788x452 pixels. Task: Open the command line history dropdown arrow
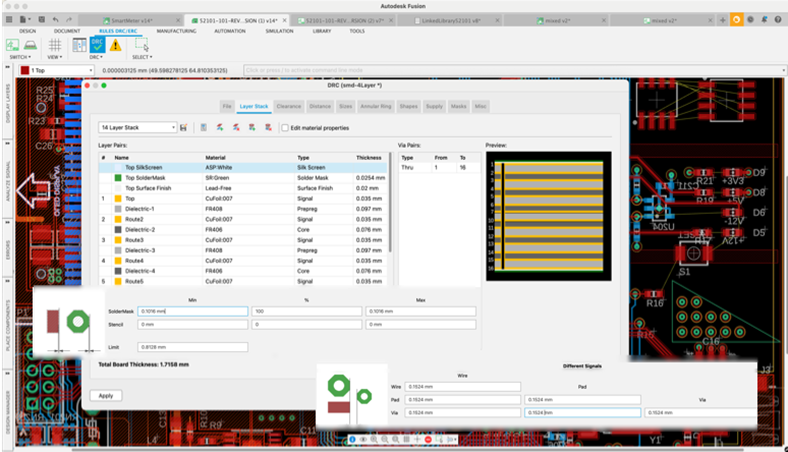(x=783, y=70)
